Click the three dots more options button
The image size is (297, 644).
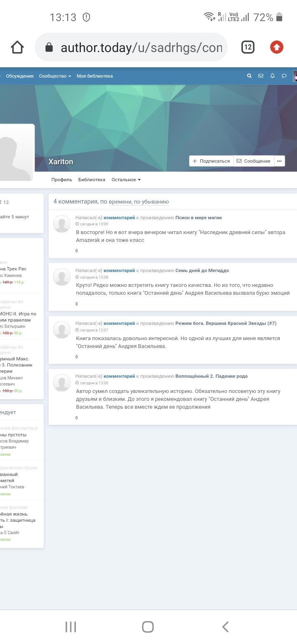[279, 161]
